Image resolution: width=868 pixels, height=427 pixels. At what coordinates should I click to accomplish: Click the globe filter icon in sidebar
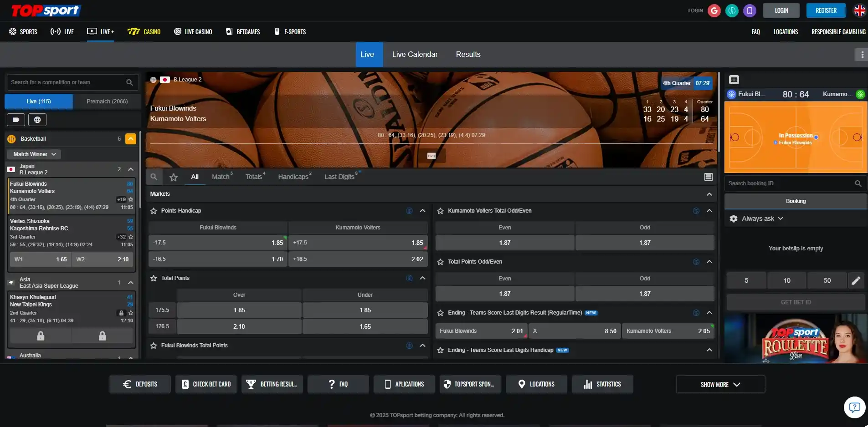pyautogui.click(x=37, y=120)
